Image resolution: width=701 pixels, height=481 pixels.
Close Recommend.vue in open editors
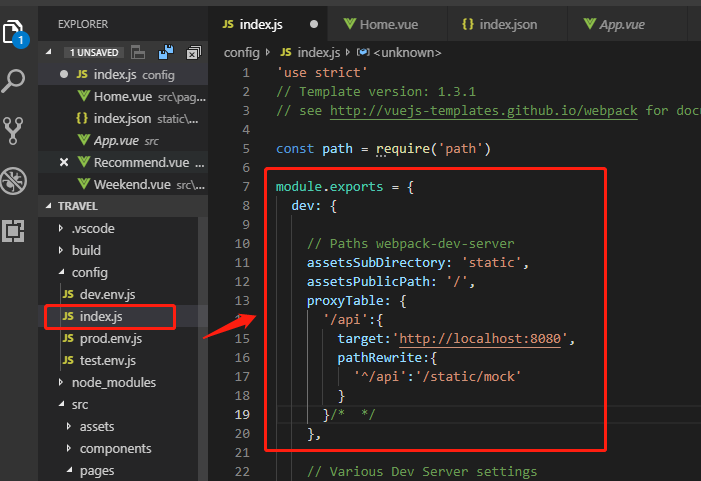coord(64,162)
